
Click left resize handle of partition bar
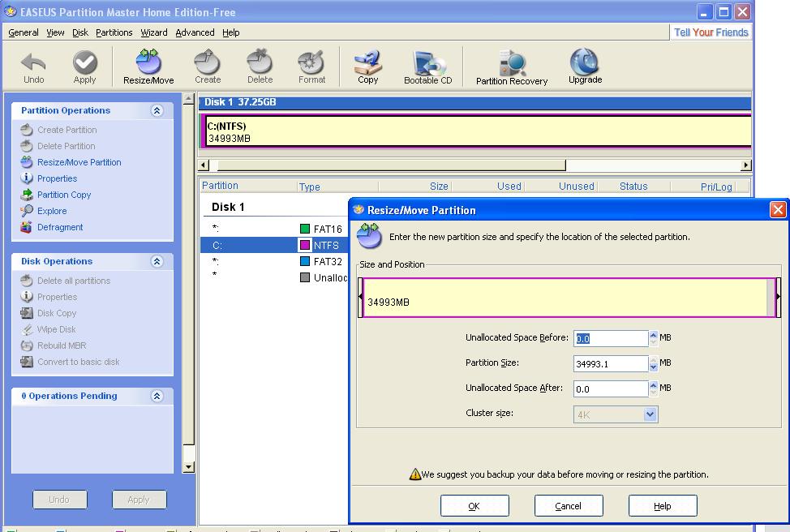pyautogui.click(x=360, y=297)
